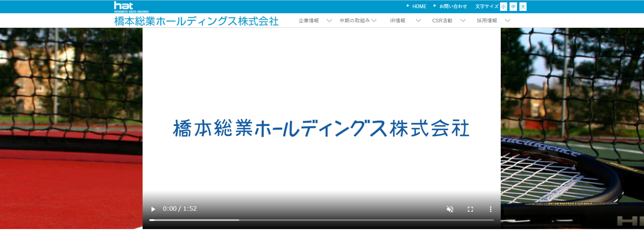
Task: Set text size to large (大)
Action: click(x=523, y=7)
